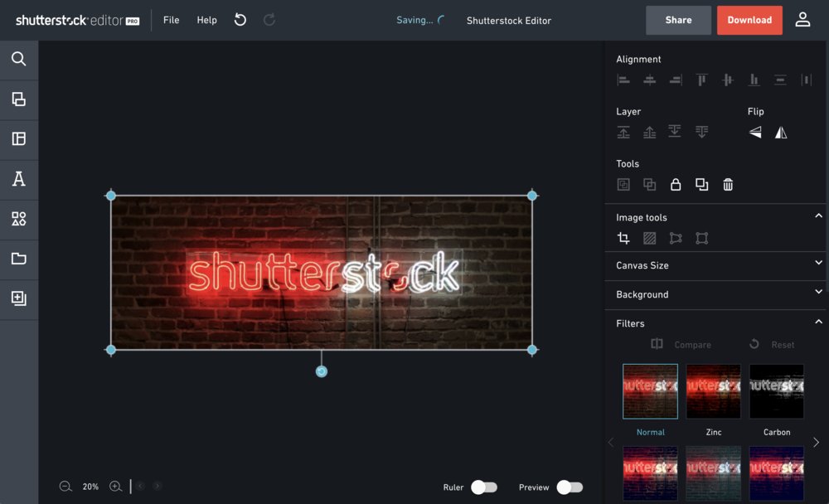829x504 pixels.
Task: Open the user account profile
Action: pos(802,20)
